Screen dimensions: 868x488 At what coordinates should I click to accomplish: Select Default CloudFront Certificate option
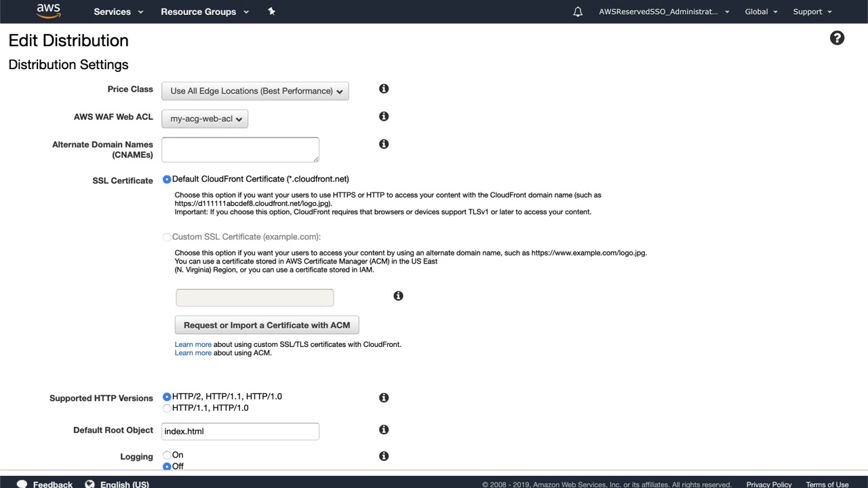tap(167, 180)
